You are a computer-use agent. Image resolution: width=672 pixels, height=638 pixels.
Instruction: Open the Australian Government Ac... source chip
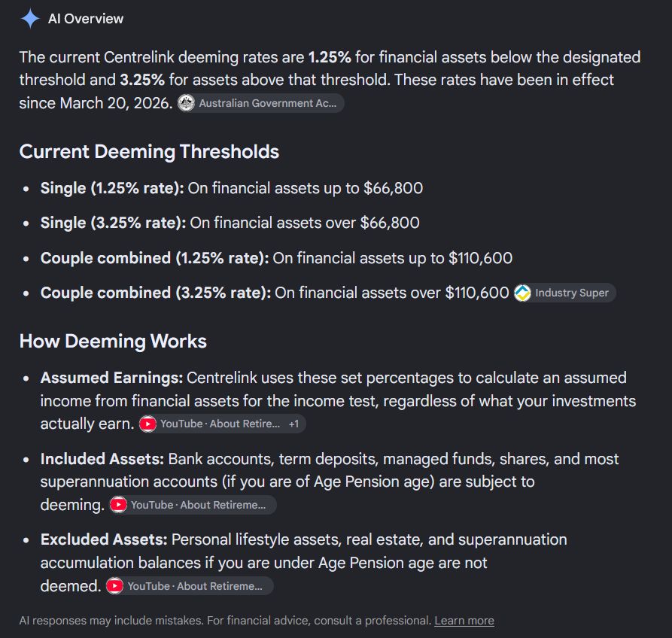pos(260,103)
